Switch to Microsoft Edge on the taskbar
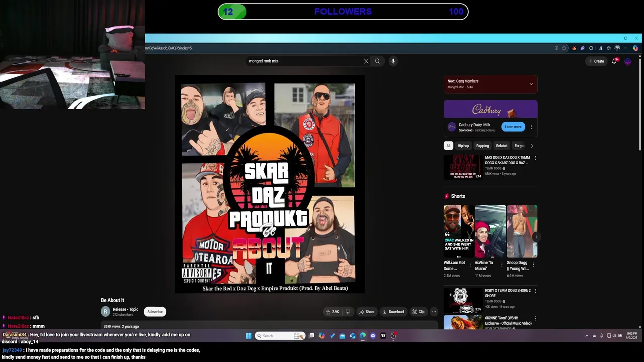The image size is (644, 362). point(363,336)
